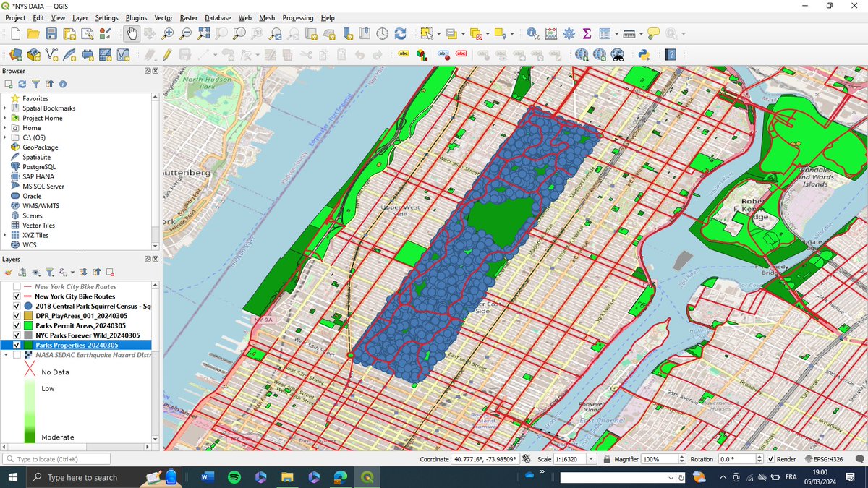
Task: Open the Scale dropdown
Action: [590, 458]
